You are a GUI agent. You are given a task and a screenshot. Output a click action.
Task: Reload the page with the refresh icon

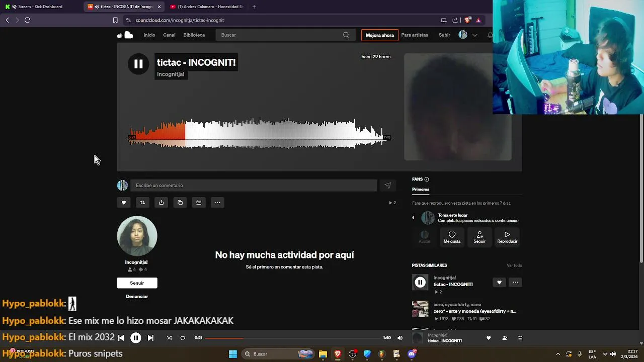point(27,20)
